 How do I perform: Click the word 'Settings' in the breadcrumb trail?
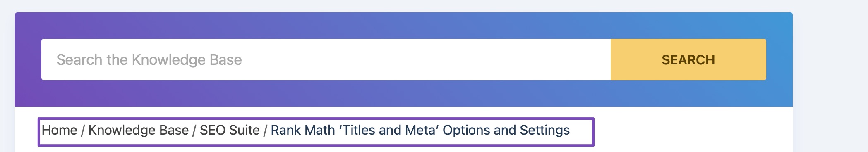[545, 130]
